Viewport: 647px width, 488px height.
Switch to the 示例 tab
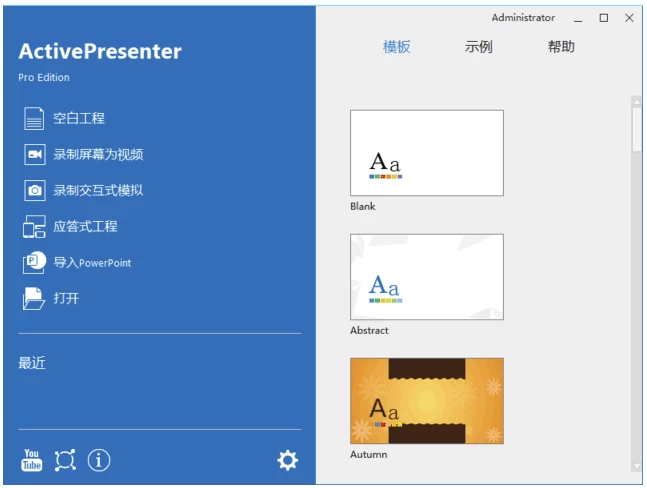click(x=479, y=47)
